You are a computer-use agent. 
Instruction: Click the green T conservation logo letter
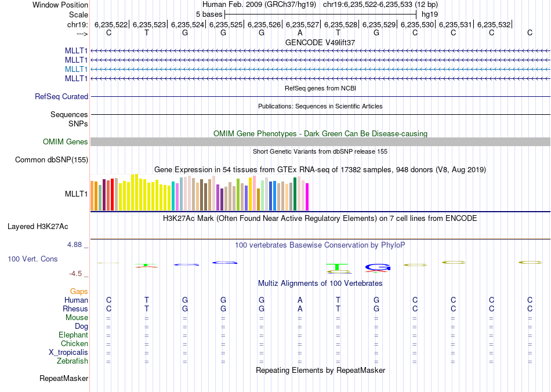[x=337, y=267]
